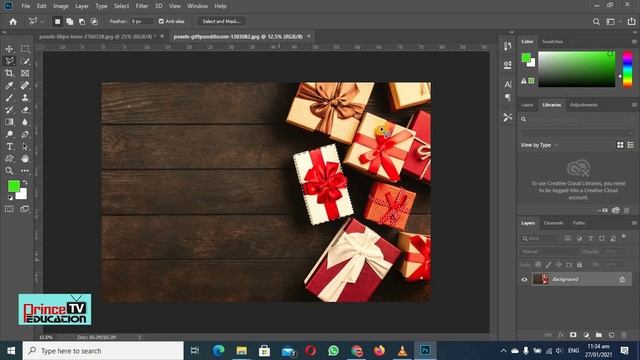Select the Clone Stamp tool
Screen dimensions: 640x360
[x=25, y=98]
